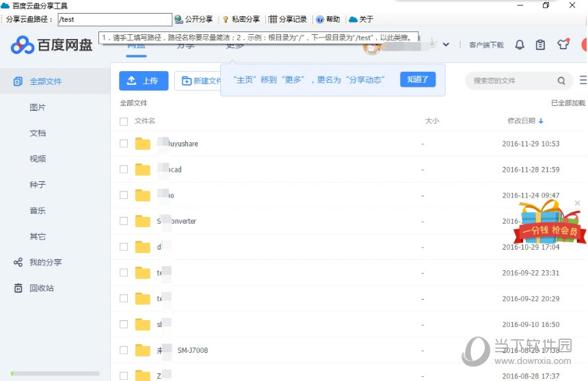Click the user avatar in header

click(x=372, y=47)
